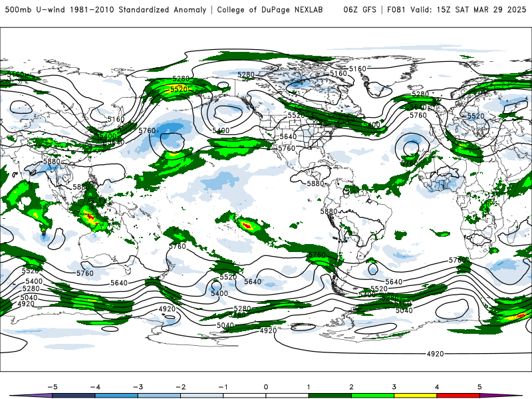Click the '4920' label on the southernmost contour
This screenshot has height=399, width=532.
tap(436, 354)
